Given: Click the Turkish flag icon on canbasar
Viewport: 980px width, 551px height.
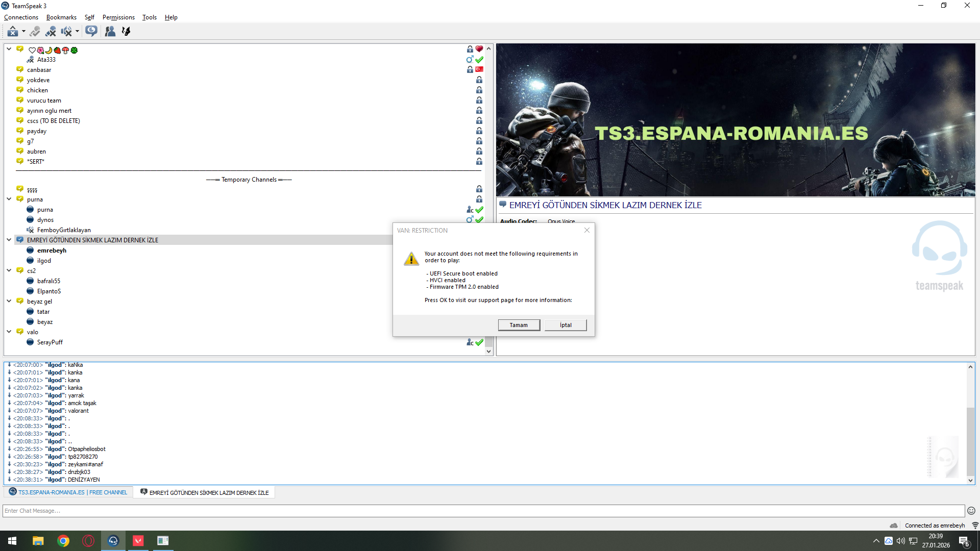Looking at the screenshot, I should point(479,69).
